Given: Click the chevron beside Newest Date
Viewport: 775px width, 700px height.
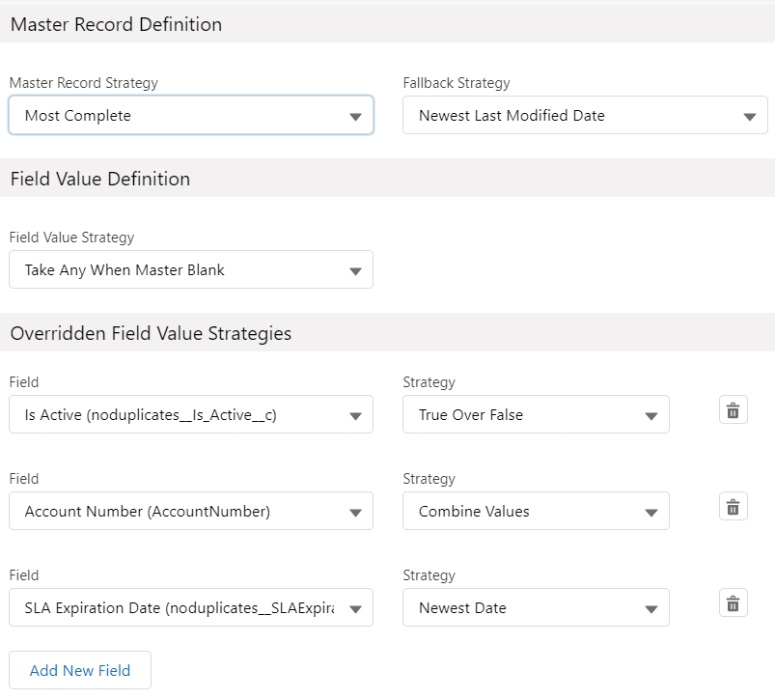Looking at the screenshot, I should pos(650,608).
